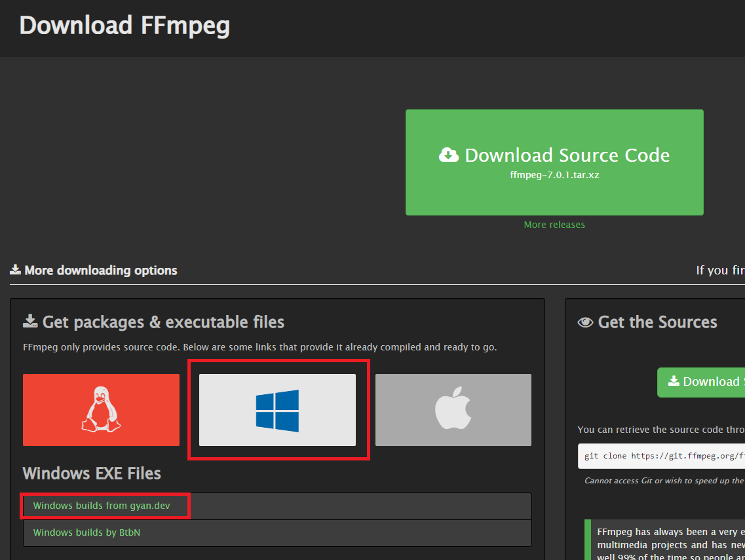This screenshot has width=745, height=560.
Task: Select the Linux penguin tile
Action: 101,410
